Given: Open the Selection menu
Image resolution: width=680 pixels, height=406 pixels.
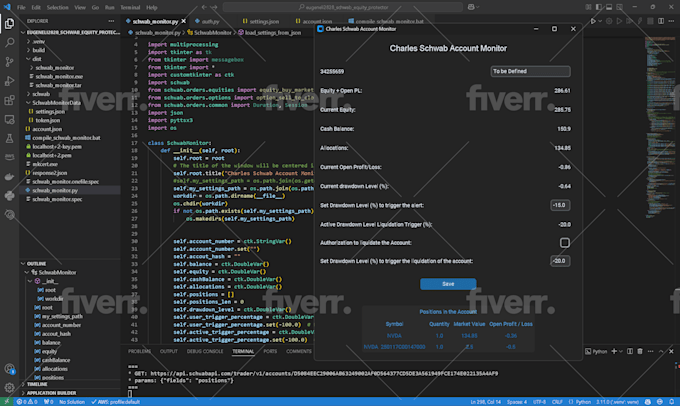Looking at the screenshot, I should (x=57, y=7).
